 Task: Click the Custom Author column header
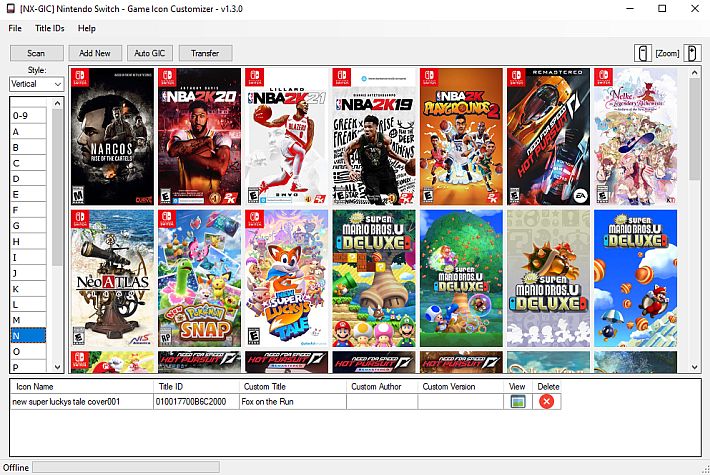[382, 387]
